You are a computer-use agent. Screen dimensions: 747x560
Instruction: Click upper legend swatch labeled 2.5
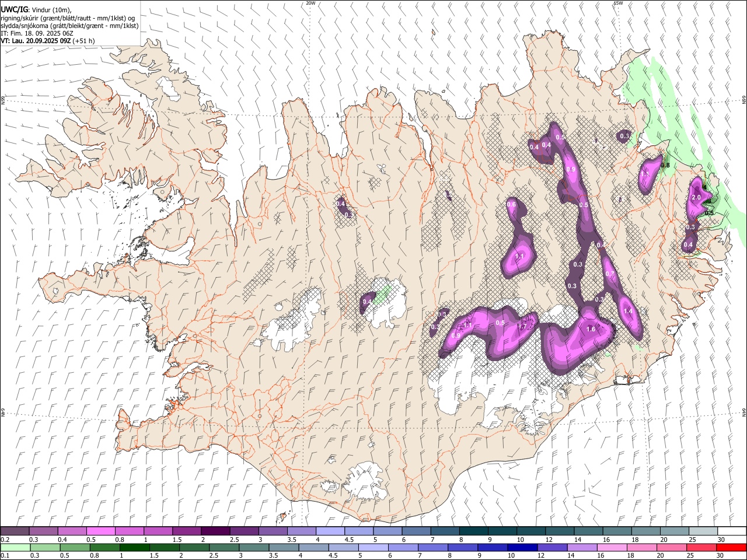pyautogui.click(x=244, y=531)
